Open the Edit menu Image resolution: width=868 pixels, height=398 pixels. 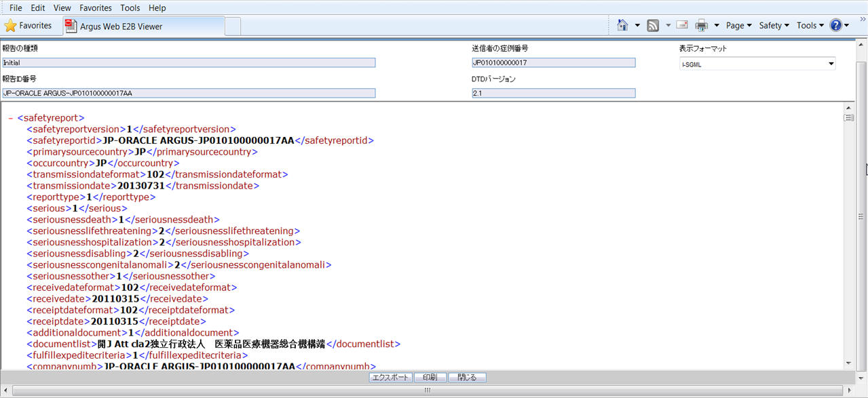point(38,7)
